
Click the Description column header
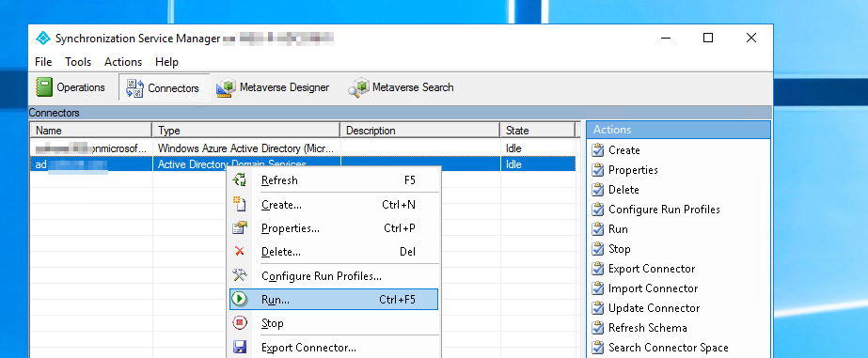[x=420, y=131]
